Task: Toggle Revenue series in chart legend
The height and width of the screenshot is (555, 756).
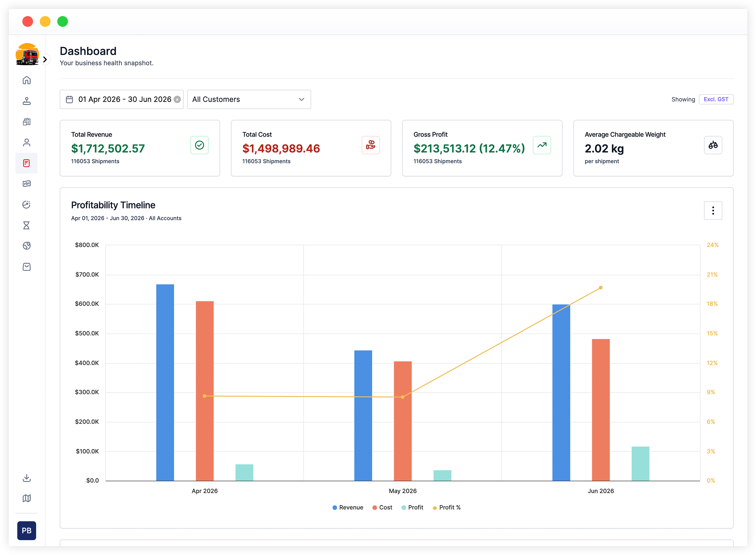Action: point(348,508)
